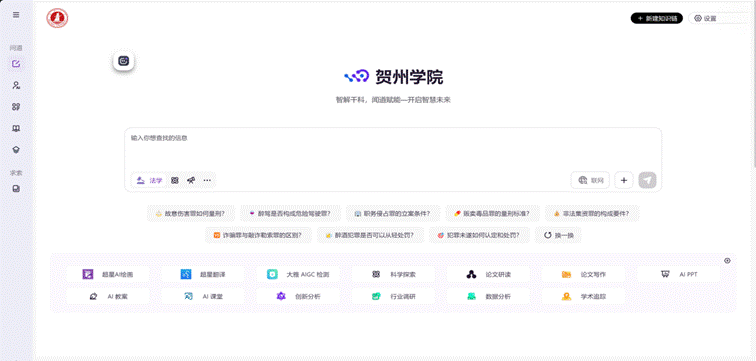
Task: Select the telescope exploration icon in input box
Action: point(191,180)
